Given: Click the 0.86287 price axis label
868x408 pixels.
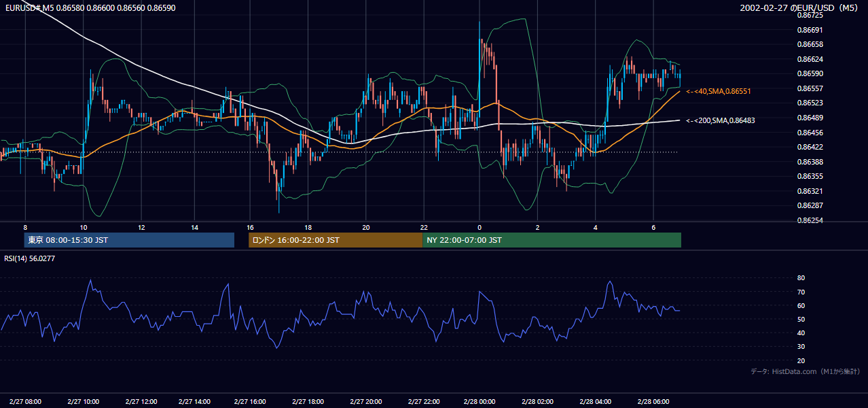Looking at the screenshot, I should point(811,205).
